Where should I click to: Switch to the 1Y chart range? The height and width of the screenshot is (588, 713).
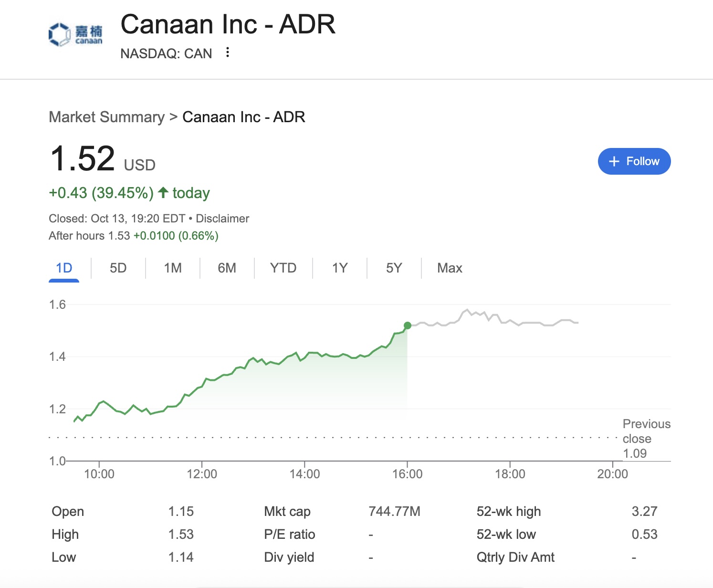tap(340, 268)
